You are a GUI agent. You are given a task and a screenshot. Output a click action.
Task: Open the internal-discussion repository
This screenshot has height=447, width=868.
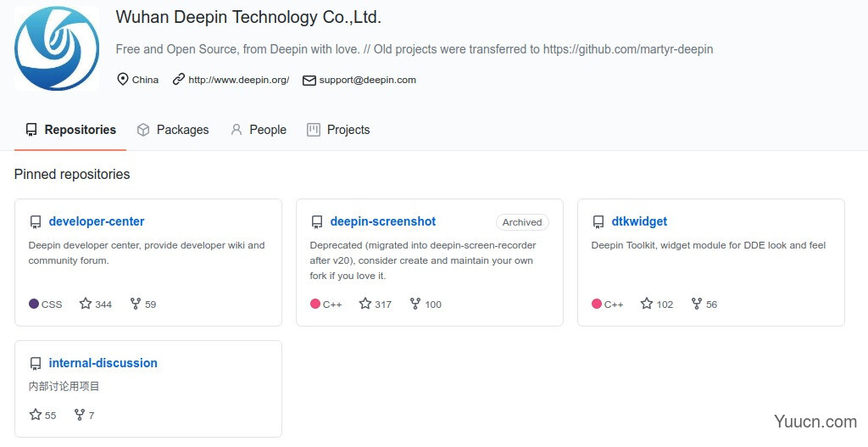coord(103,363)
